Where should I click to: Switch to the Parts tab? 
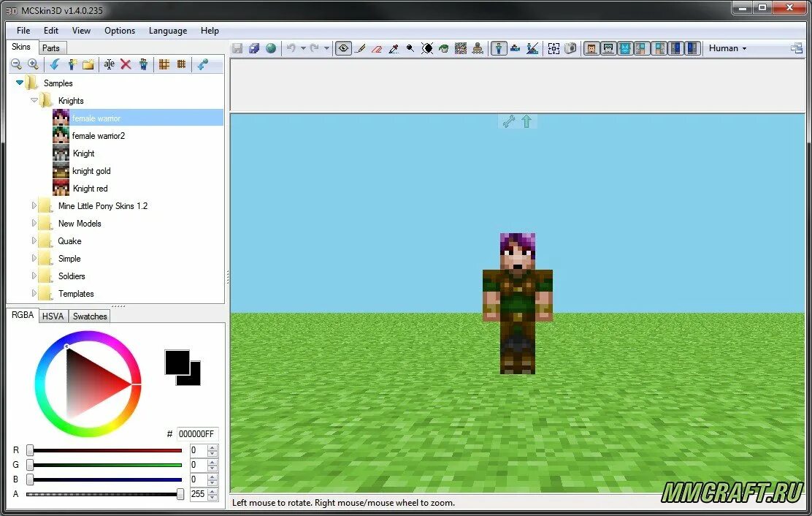(x=51, y=48)
